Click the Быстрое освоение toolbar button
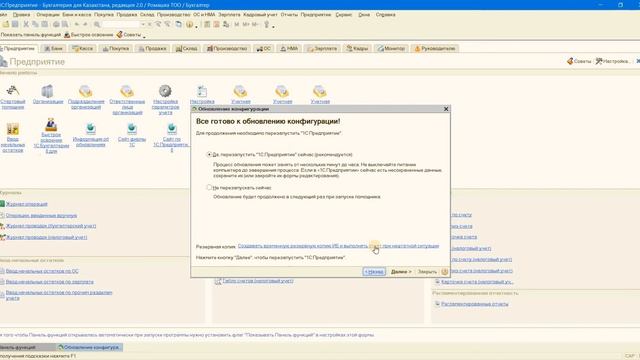 [89, 35]
